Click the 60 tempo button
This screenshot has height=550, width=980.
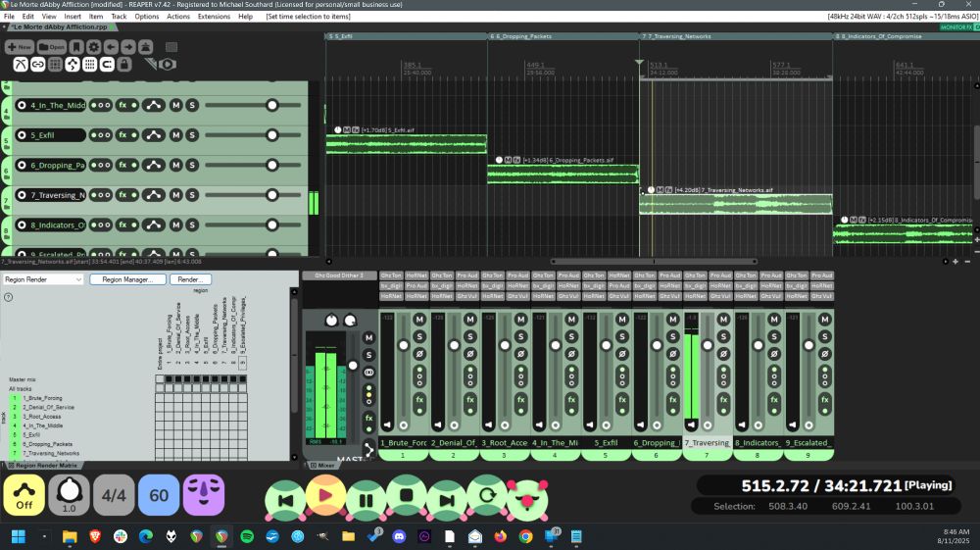pyautogui.click(x=159, y=495)
